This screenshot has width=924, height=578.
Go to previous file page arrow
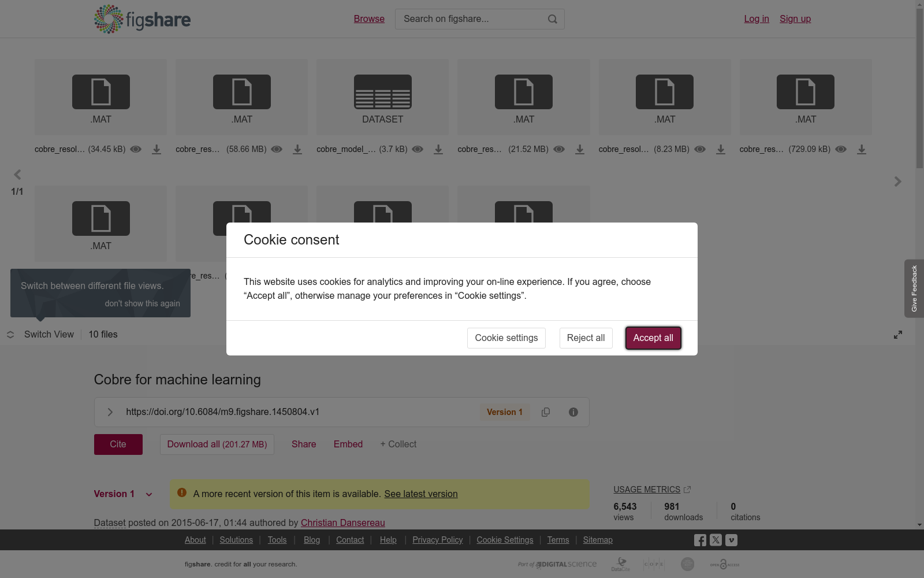(17, 175)
